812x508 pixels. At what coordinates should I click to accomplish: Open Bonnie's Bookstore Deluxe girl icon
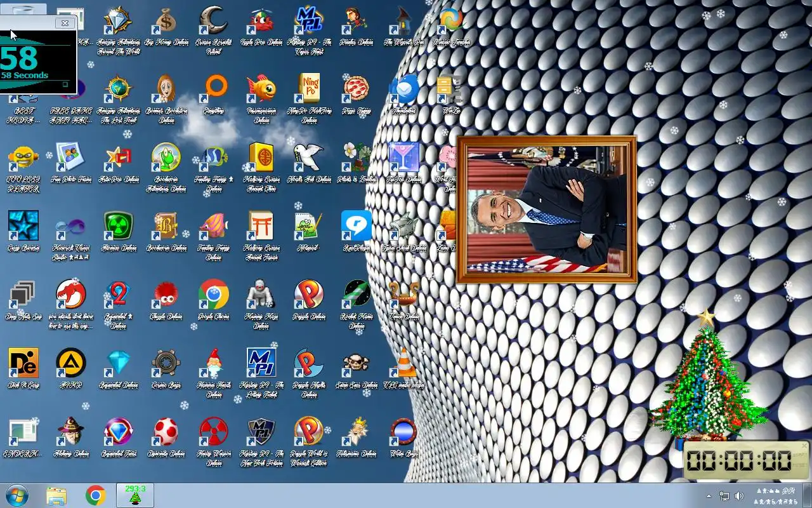(x=166, y=89)
